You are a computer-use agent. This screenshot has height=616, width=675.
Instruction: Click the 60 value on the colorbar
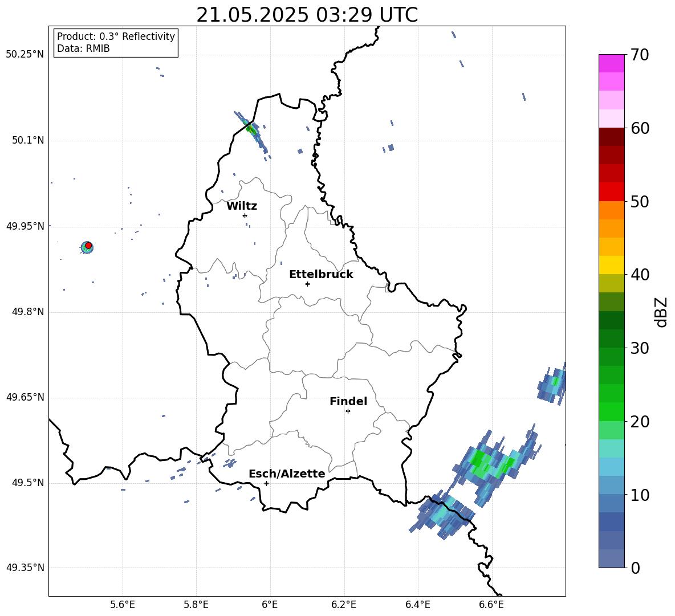pyautogui.click(x=640, y=128)
